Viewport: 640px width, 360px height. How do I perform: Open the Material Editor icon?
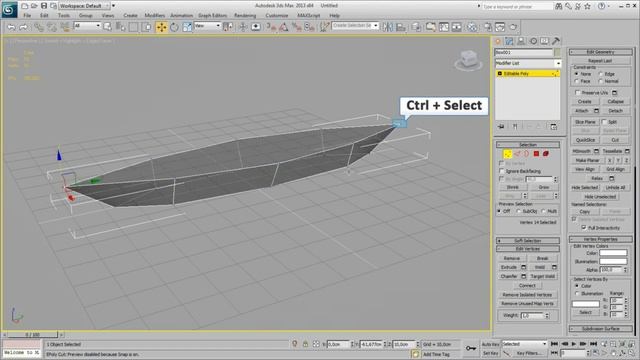472,27
